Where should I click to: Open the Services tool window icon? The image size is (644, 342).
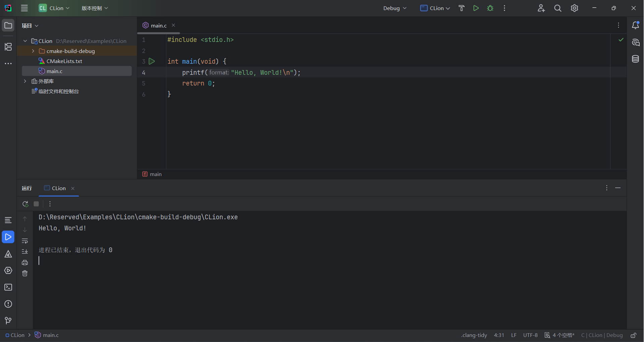[8, 271]
